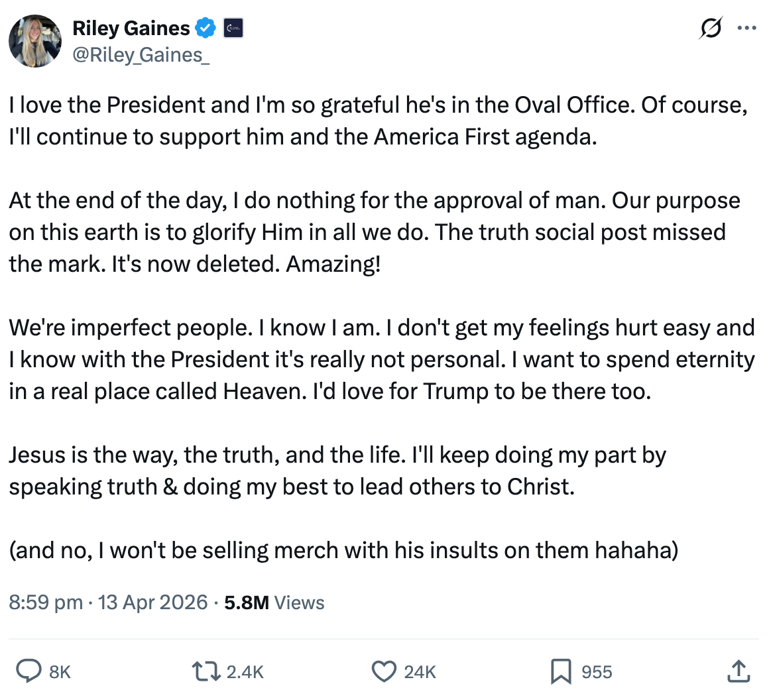Bookmark this post
The image size is (769, 700).
click(561, 671)
